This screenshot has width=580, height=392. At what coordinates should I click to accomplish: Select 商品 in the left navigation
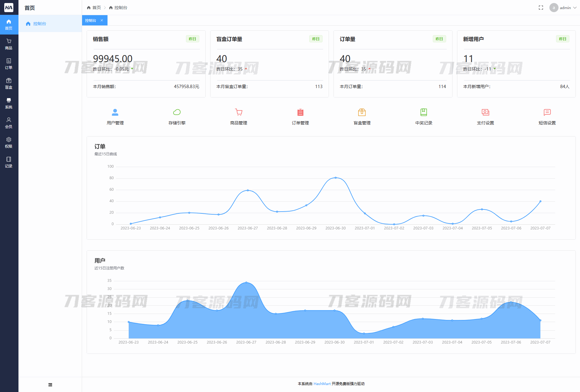(9, 44)
